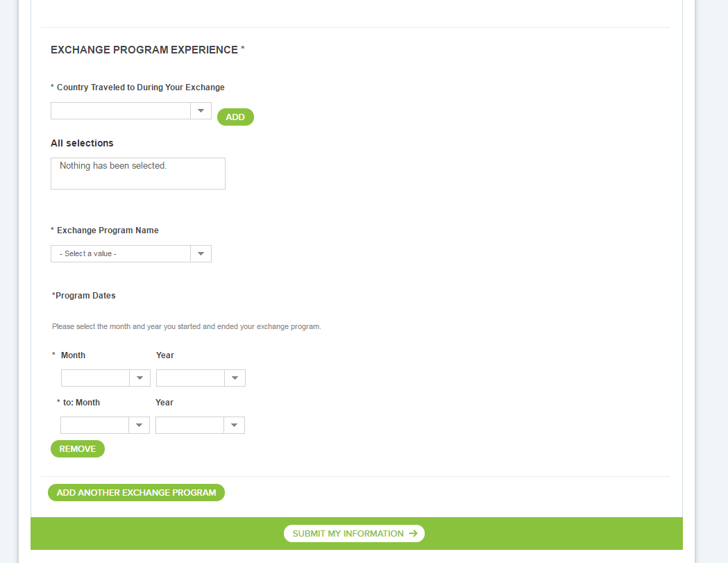Expand the 'to: Month' dropdown arrow
728x563 pixels.
[139, 426]
